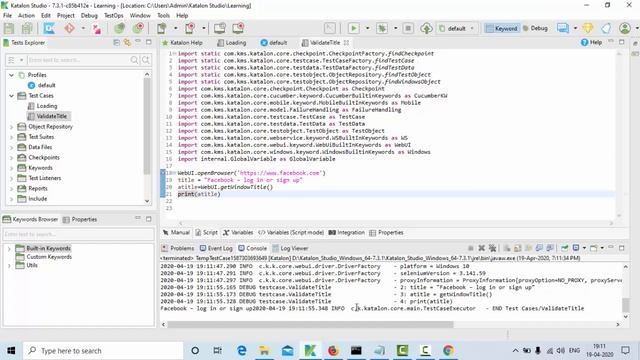Collapse the Profiles tree node
Viewport: 640px width, 360px height.
point(11,75)
